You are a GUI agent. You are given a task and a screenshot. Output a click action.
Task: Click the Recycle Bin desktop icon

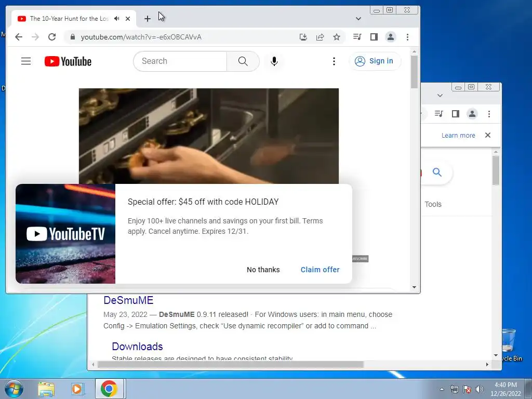[x=510, y=344]
